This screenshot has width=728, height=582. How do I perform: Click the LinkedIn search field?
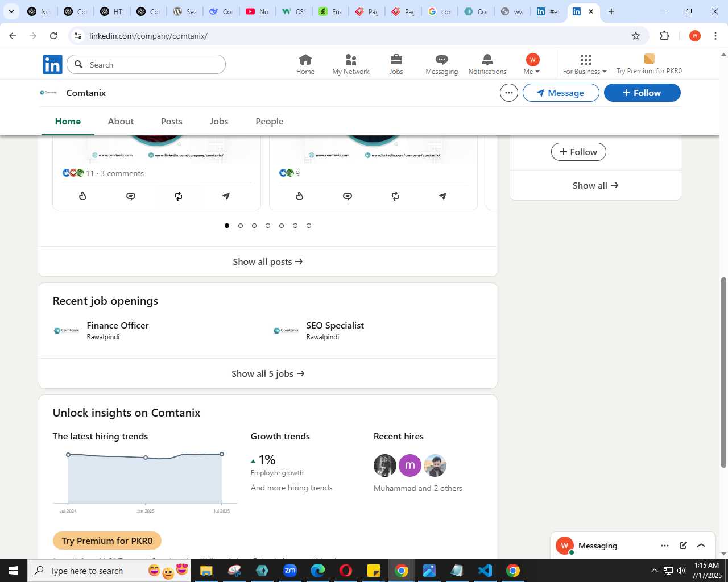(x=146, y=64)
